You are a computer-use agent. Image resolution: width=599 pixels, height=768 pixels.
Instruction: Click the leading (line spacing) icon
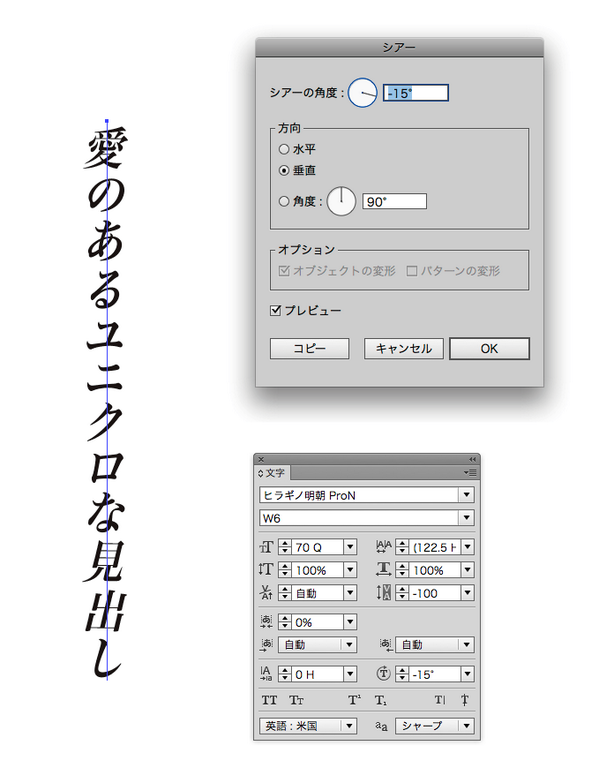pos(383,547)
